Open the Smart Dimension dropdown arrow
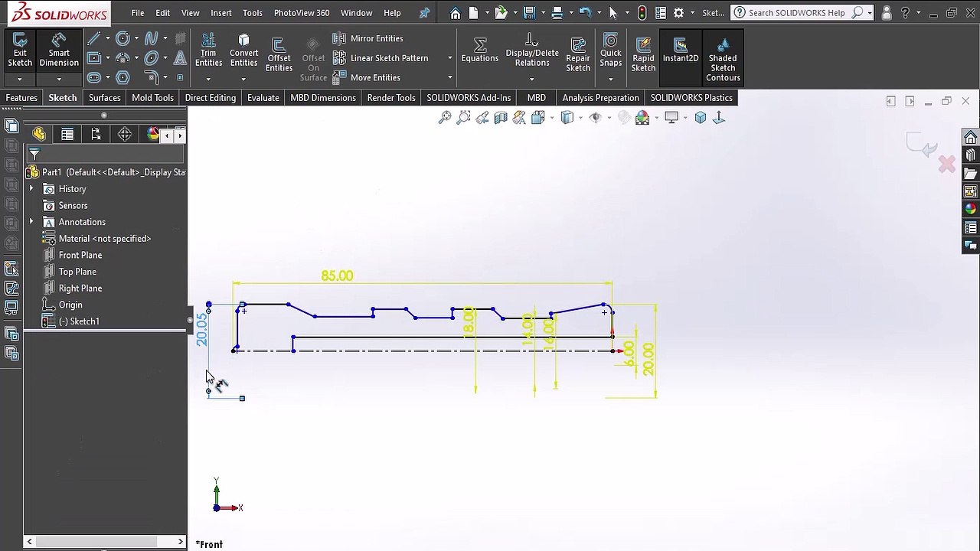 pos(59,79)
